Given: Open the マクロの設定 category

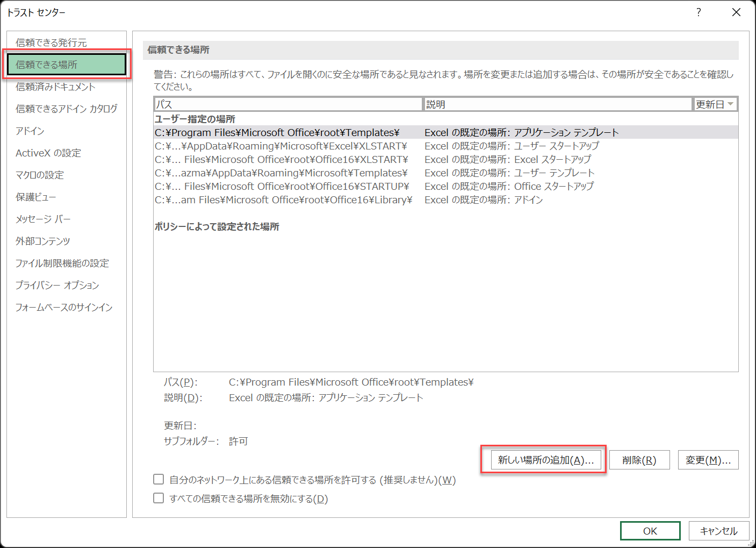Looking at the screenshot, I should coord(40,175).
